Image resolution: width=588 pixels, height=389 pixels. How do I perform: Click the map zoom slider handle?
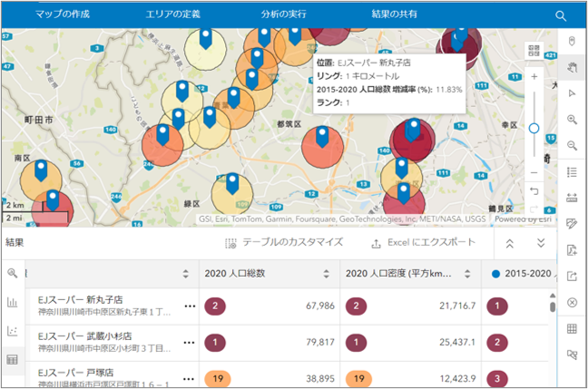(x=534, y=128)
